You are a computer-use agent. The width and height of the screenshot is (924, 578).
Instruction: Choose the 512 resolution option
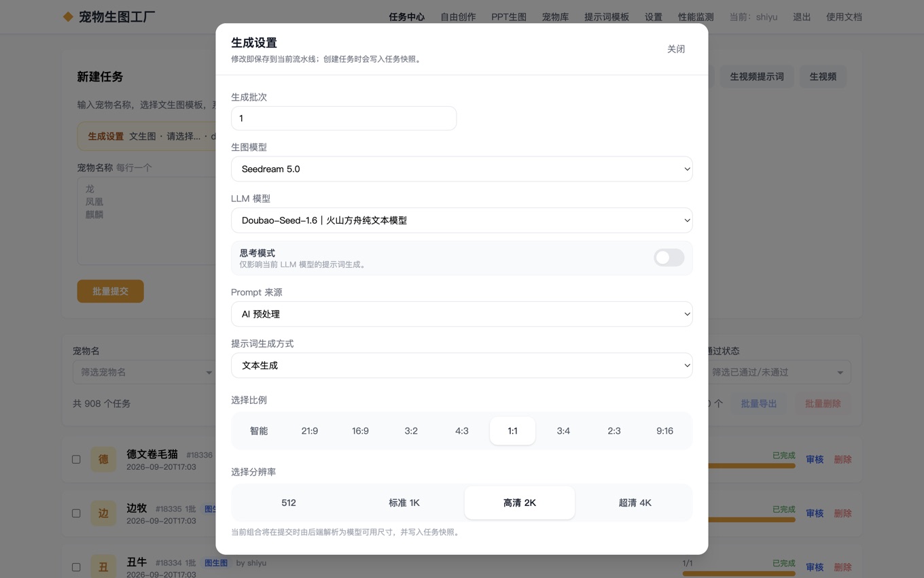click(289, 503)
